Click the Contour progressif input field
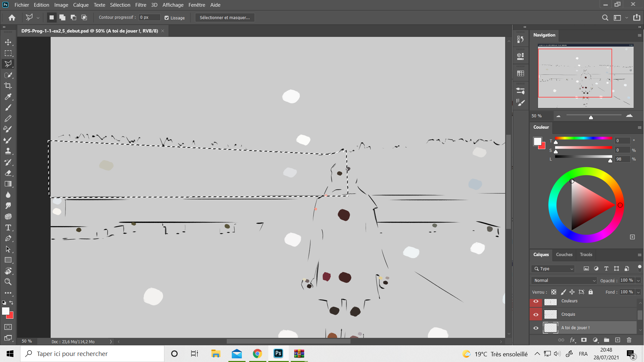Viewport: 644px width, 362px height. [149, 17]
